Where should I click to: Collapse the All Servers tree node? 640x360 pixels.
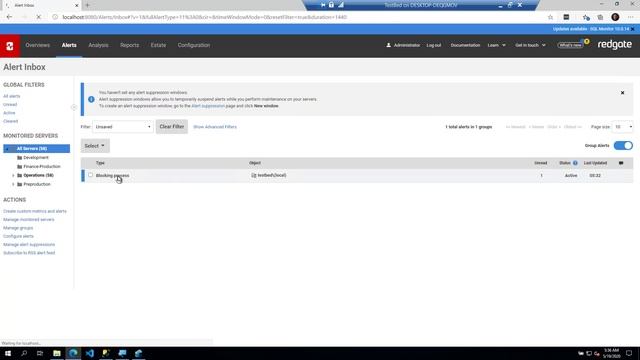click(7, 149)
